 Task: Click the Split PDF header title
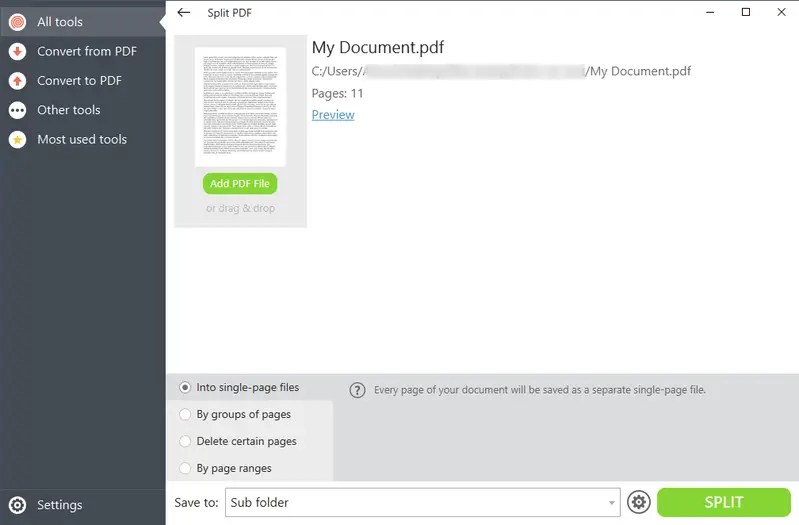coord(229,13)
